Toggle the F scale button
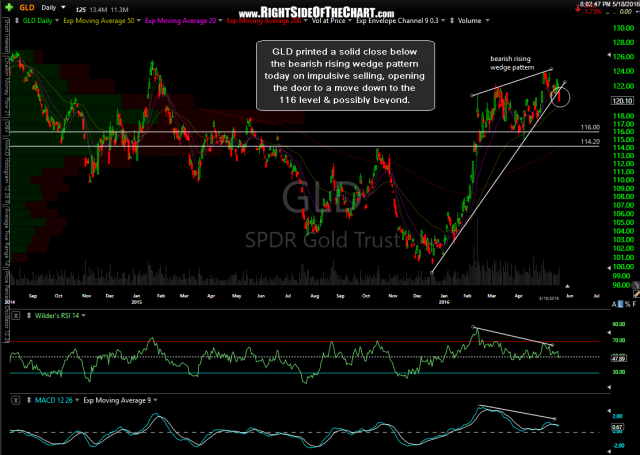640x455 pixels. point(634,304)
